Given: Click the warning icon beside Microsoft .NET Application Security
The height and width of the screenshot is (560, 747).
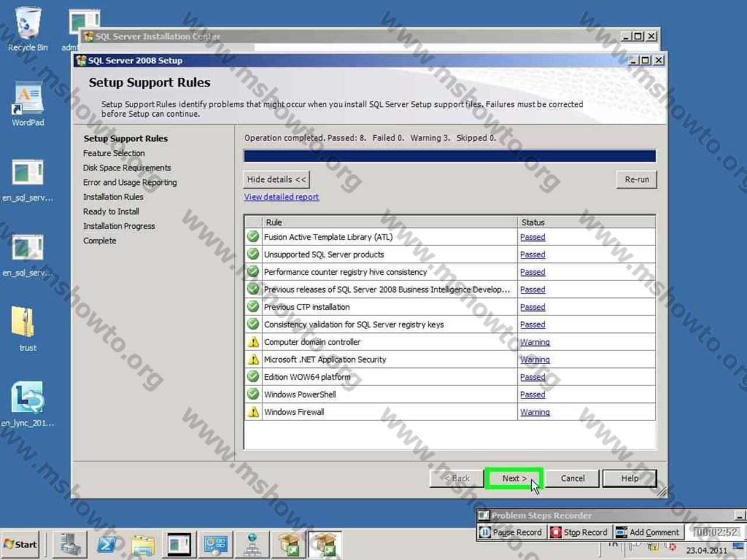Looking at the screenshot, I should (253, 359).
